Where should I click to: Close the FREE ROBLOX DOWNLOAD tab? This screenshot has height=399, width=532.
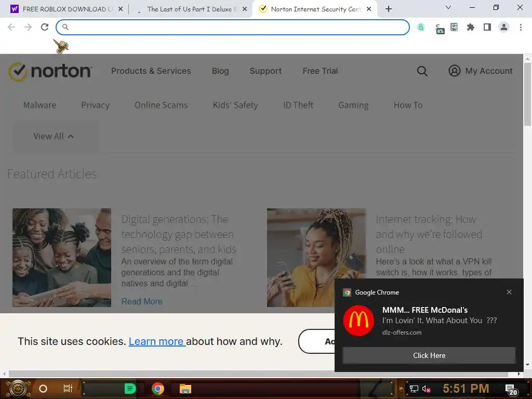[x=121, y=9]
